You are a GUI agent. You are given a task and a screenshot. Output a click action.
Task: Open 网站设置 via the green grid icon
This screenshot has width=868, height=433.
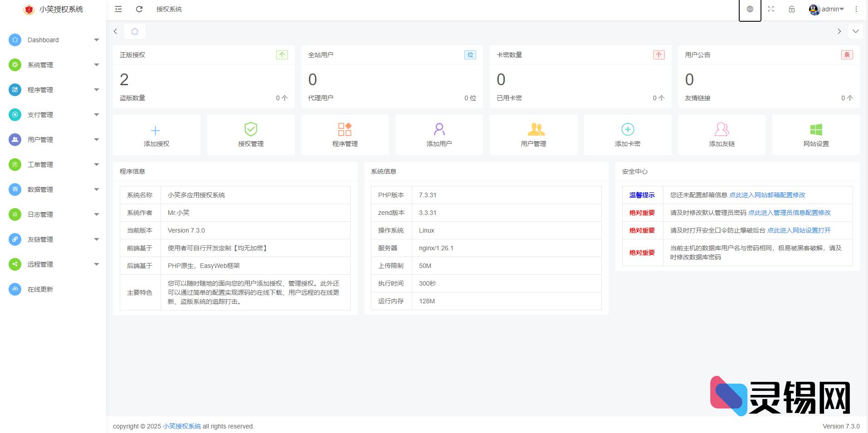pyautogui.click(x=816, y=130)
